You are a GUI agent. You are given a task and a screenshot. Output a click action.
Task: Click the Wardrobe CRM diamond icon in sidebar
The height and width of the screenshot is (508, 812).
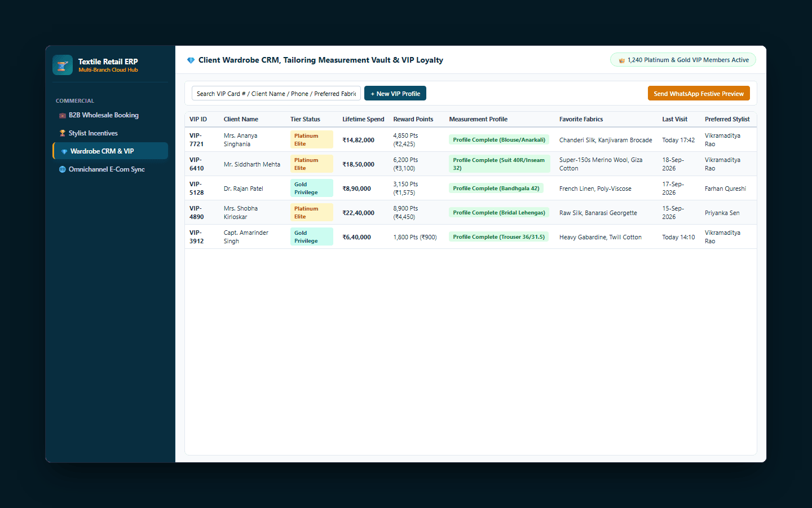(64, 151)
